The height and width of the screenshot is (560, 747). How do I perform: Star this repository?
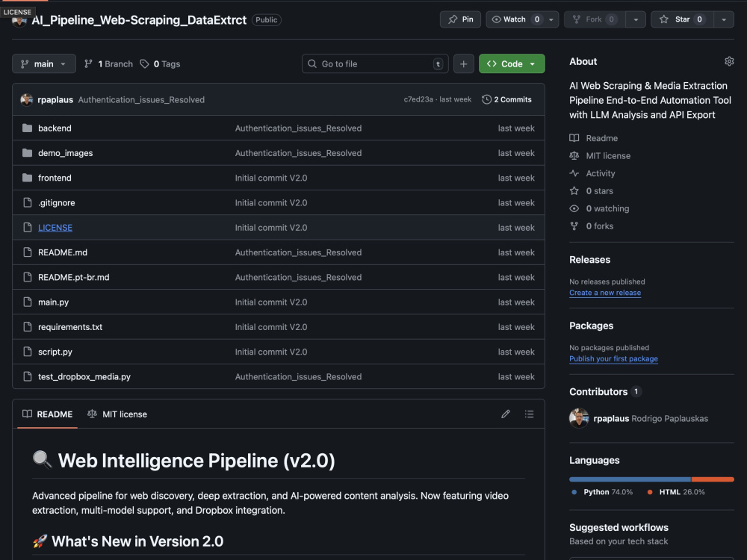coord(682,19)
